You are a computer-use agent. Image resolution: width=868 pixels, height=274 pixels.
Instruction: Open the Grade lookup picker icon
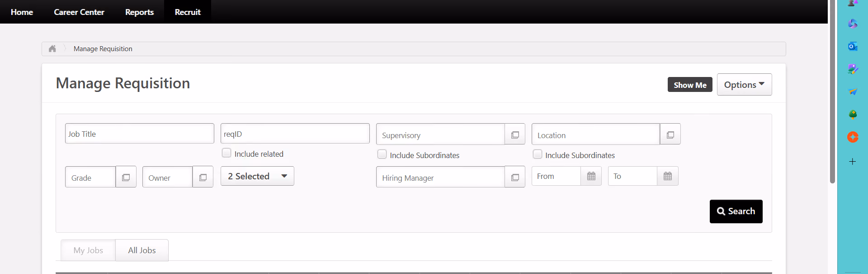(126, 177)
